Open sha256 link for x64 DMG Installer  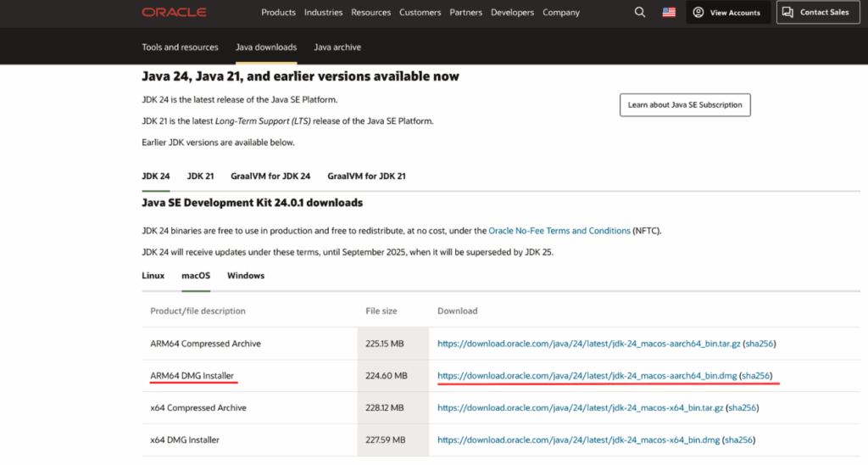click(x=738, y=440)
